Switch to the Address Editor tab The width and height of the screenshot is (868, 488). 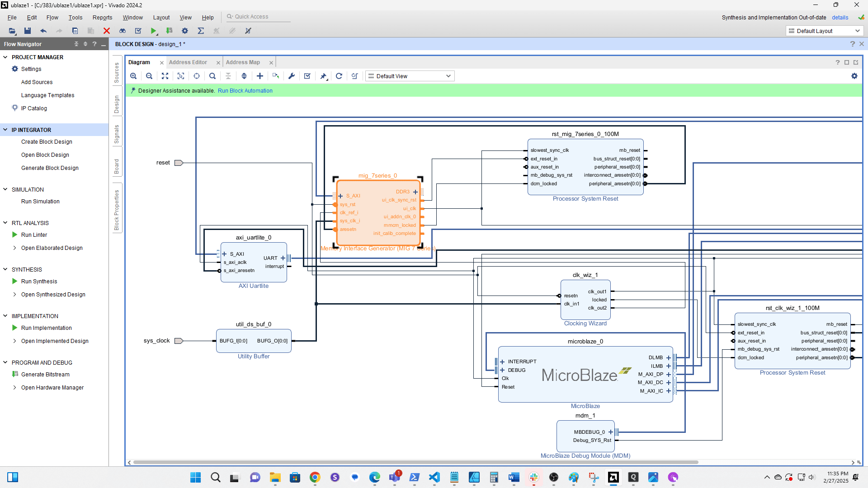tap(188, 62)
